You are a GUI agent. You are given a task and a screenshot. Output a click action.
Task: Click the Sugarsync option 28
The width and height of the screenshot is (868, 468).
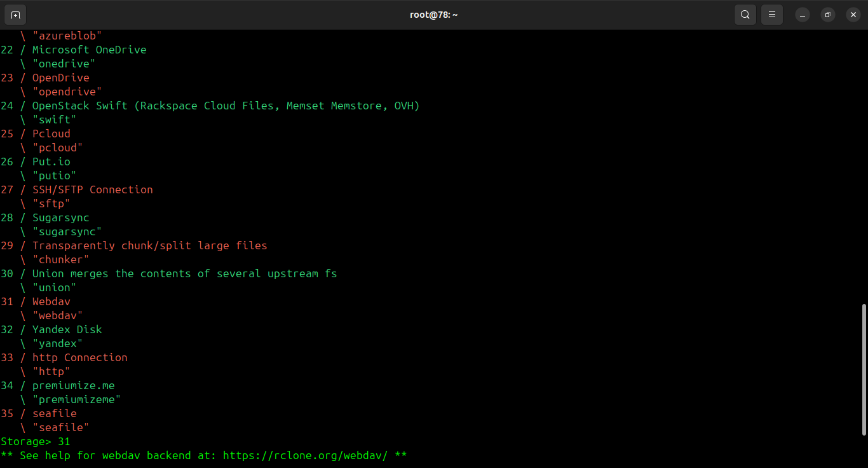tap(45, 217)
